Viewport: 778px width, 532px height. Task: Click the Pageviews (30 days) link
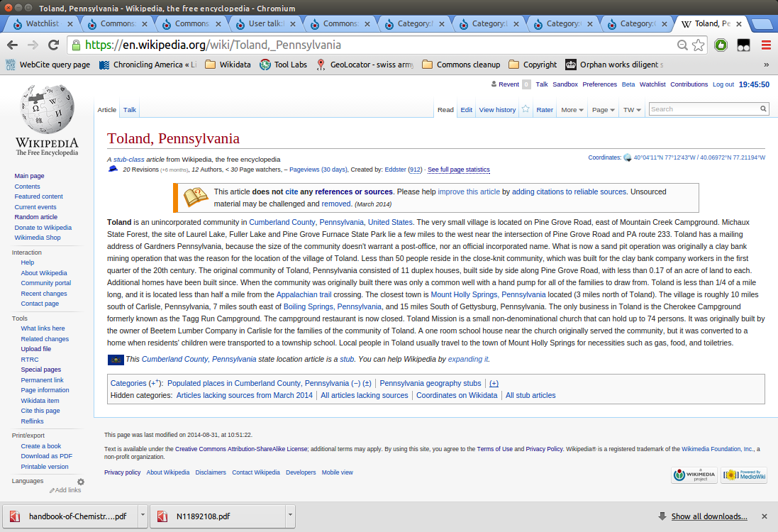pos(318,170)
